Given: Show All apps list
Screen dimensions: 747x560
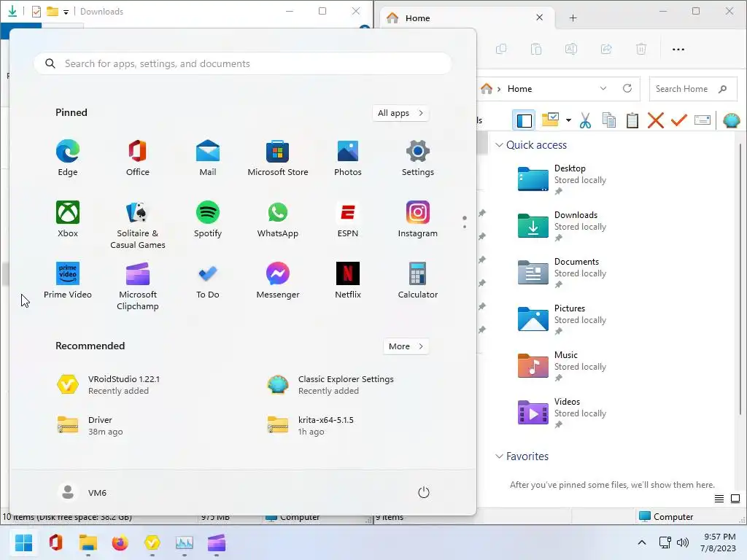Looking at the screenshot, I should tap(400, 113).
